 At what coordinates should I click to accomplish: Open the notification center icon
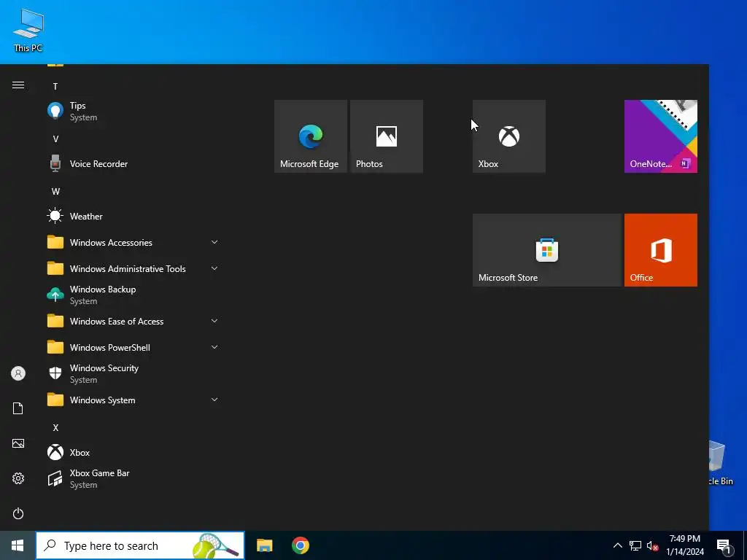(x=724, y=546)
